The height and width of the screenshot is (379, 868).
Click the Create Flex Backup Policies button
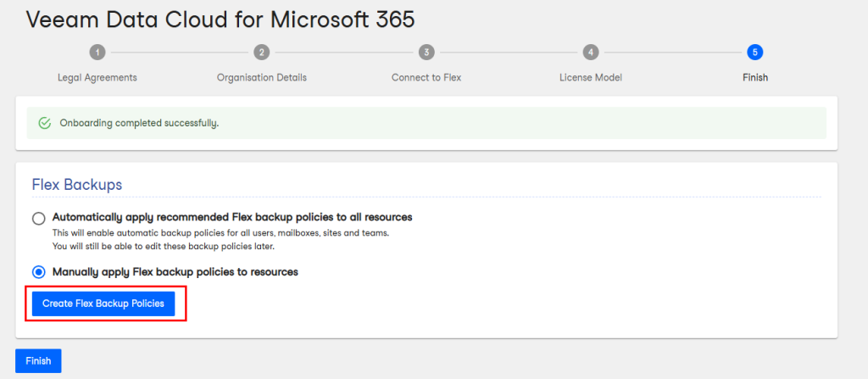[x=103, y=304]
